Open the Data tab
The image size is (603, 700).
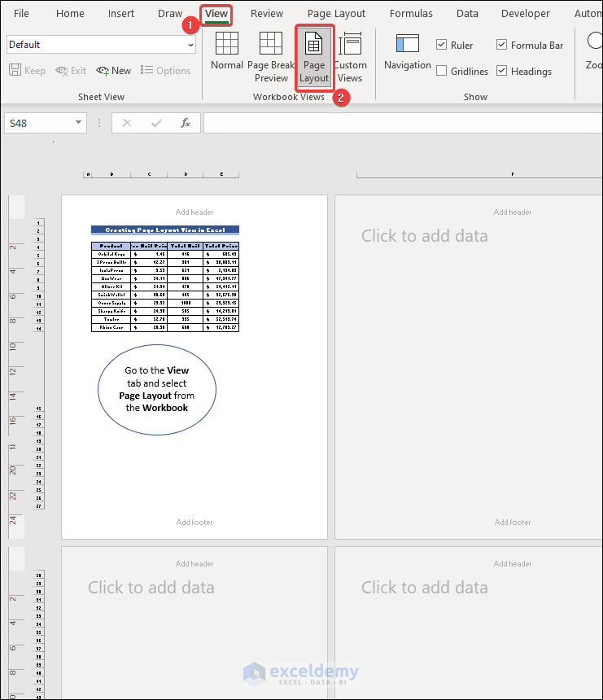click(467, 13)
